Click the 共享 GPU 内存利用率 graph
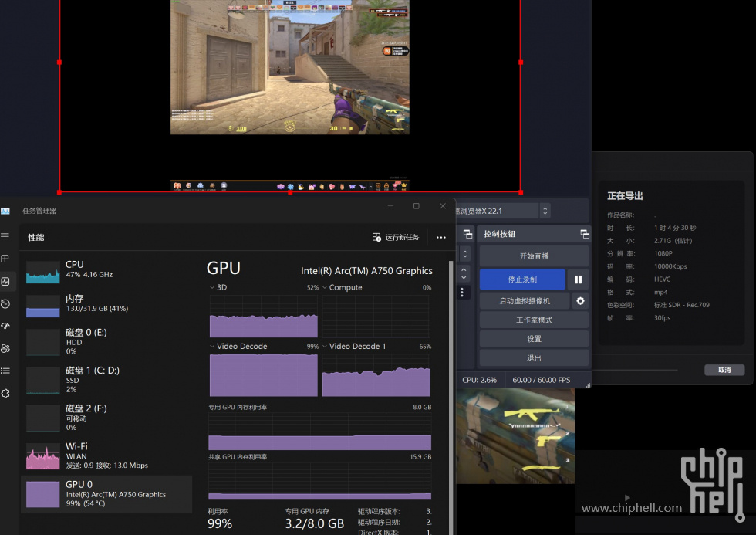The height and width of the screenshot is (535, 756). click(319, 481)
